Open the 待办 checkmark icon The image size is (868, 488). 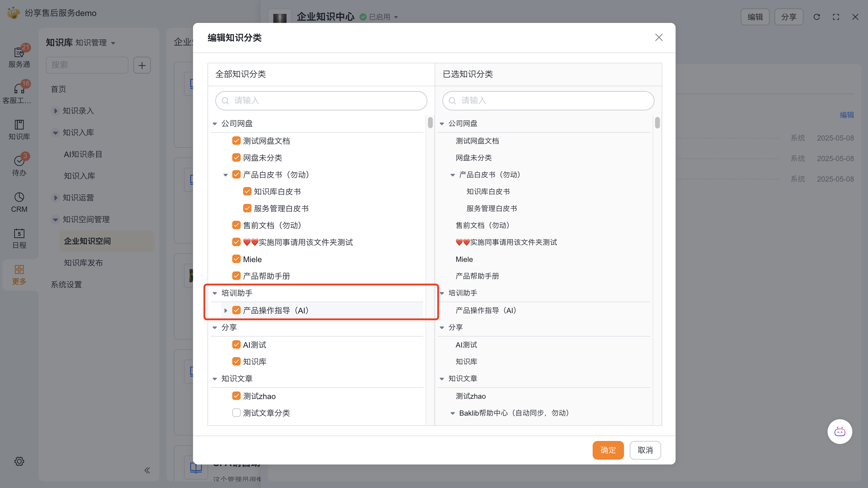coord(19,161)
